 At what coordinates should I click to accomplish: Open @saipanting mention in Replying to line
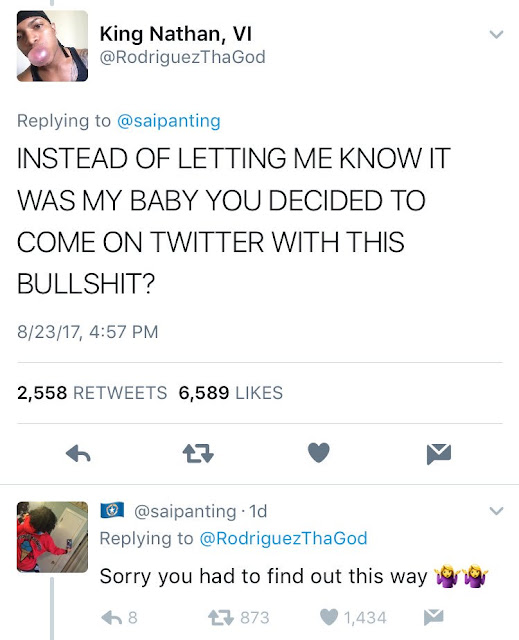click(x=169, y=121)
